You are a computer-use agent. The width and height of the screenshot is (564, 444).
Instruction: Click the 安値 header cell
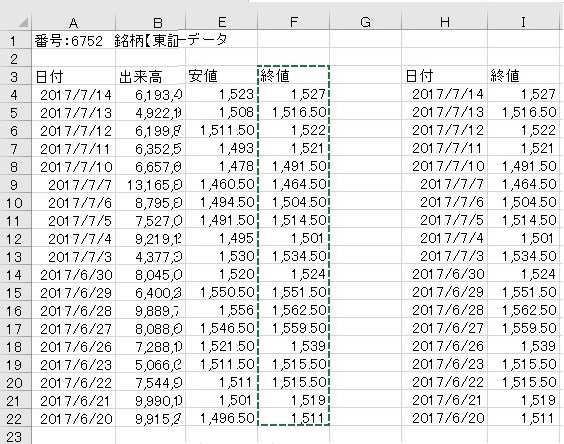[222, 76]
